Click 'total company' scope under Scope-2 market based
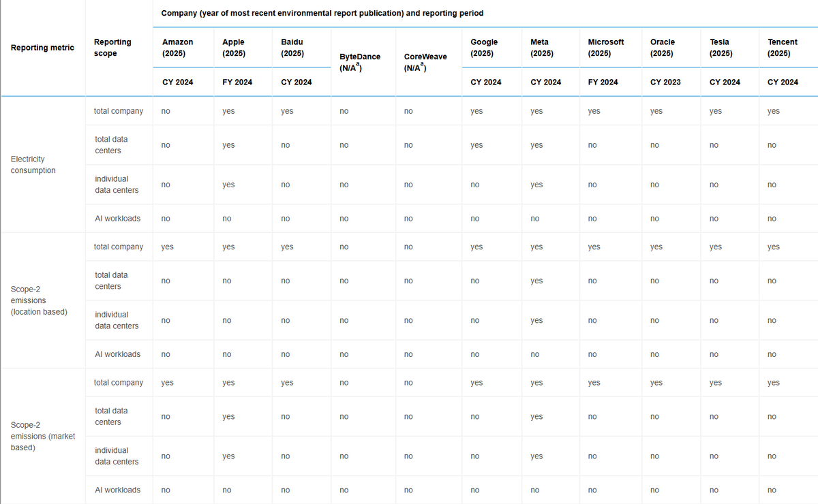This screenshot has height=504, width=818. [x=119, y=383]
